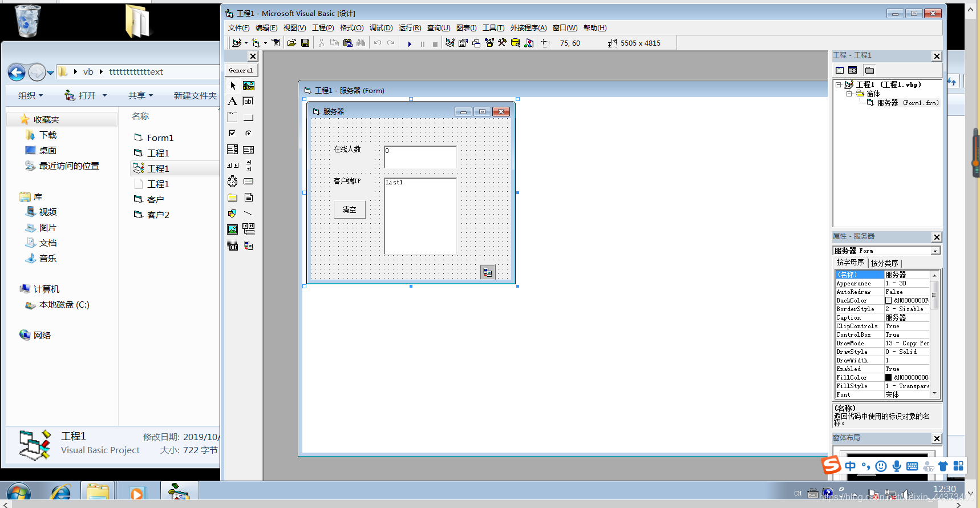Click the General tab of the toolbox
The width and height of the screenshot is (980, 508).
coord(241,70)
